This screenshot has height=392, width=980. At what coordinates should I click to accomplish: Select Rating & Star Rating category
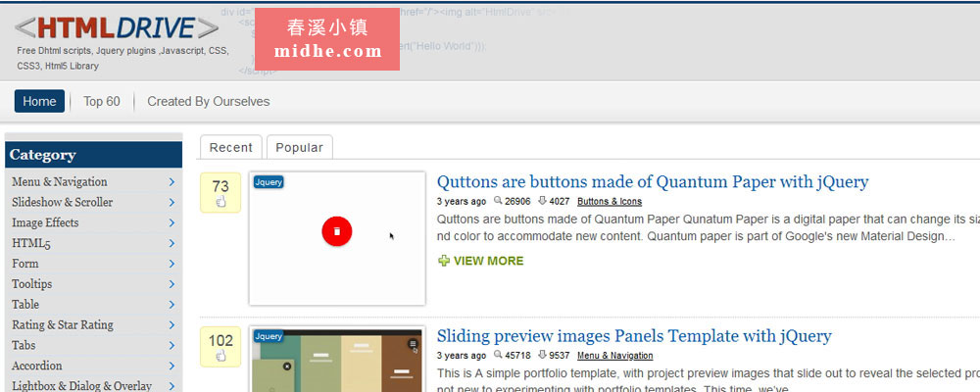[63, 325]
